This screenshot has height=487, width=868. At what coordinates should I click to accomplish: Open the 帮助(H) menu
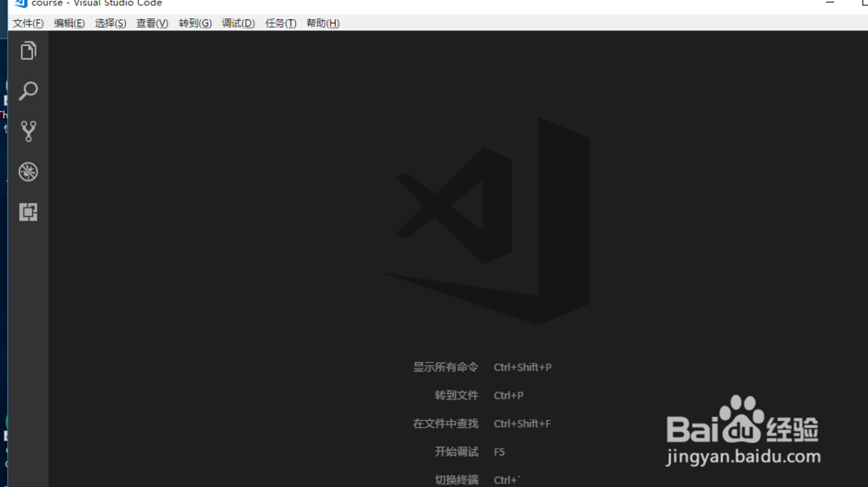tap(323, 23)
